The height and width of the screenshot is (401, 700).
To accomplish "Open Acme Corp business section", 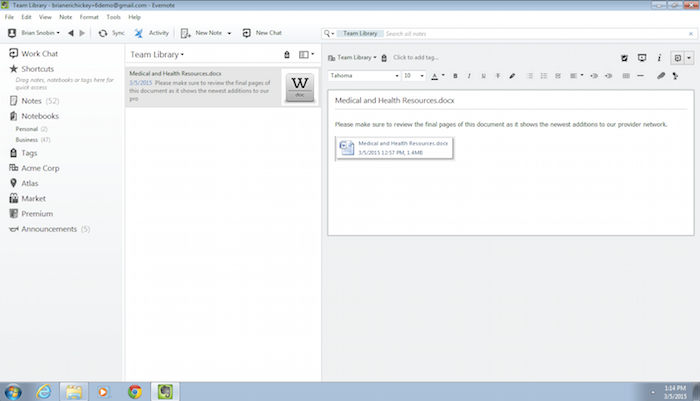I will point(34,168).
